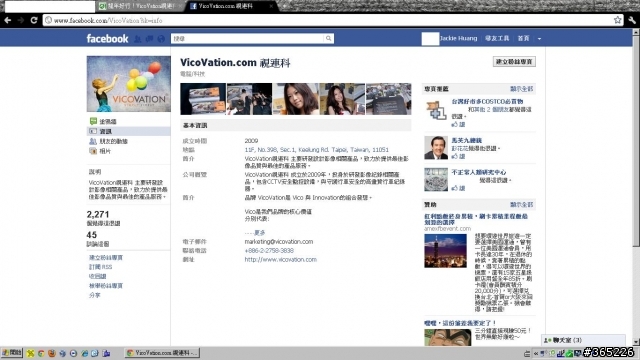This screenshot has width=640, height=360.
Task: Click the Jackie Huang profile picture
Action: click(430, 39)
